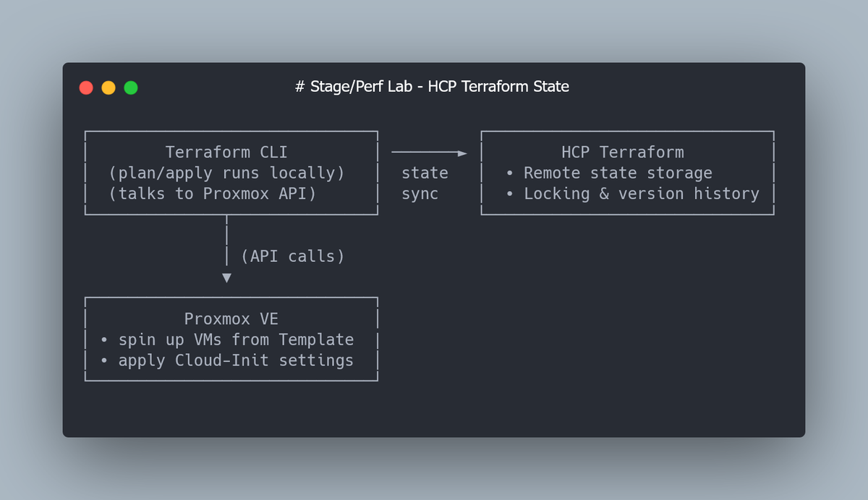Click the 'sync' label under 'state'

pyautogui.click(x=420, y=194)
